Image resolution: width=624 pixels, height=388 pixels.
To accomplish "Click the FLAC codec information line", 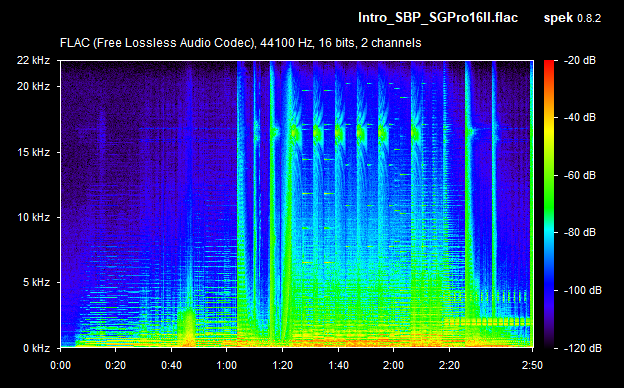I will (240, 43).
